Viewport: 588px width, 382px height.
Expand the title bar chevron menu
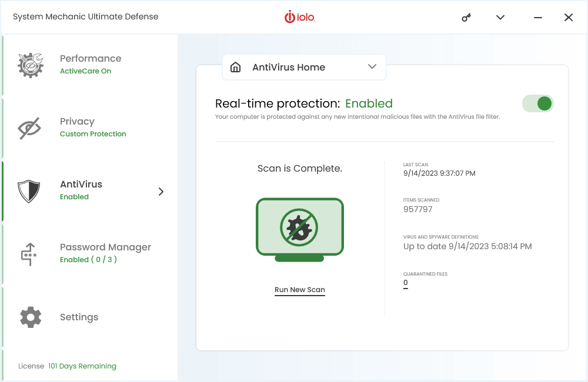click(500, 18)
